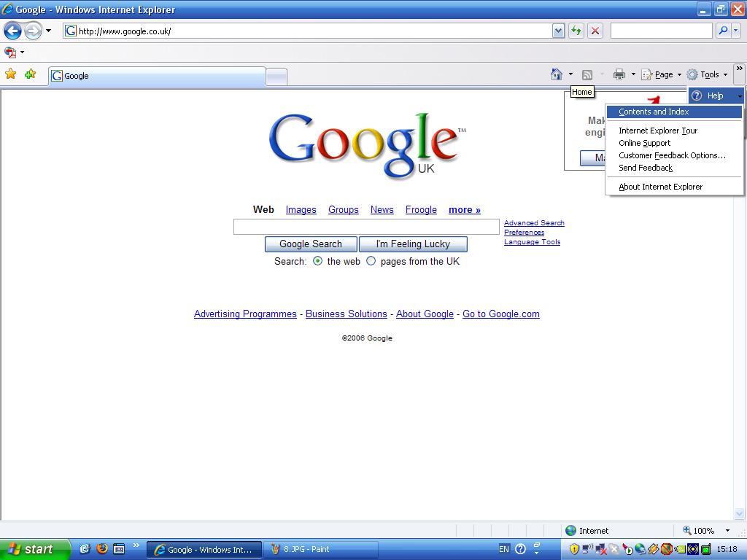The image size is (747, 560).
Task: Refresh the page with the green arrows
Action: (x=576, y=31)
